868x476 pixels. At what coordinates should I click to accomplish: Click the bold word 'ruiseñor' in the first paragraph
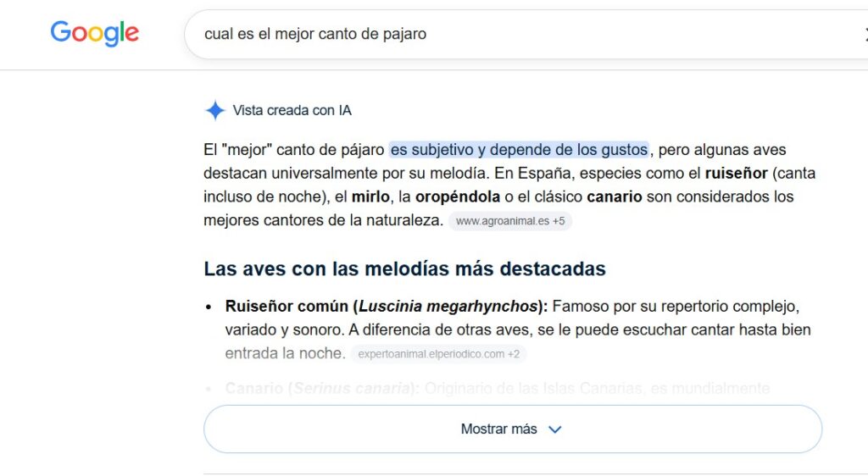click(737, 174)
